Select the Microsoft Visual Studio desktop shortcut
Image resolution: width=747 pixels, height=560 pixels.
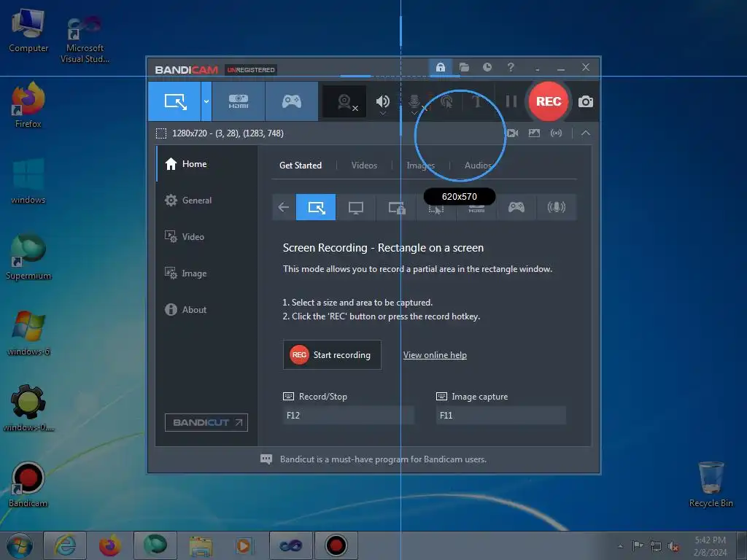(85, 39)
